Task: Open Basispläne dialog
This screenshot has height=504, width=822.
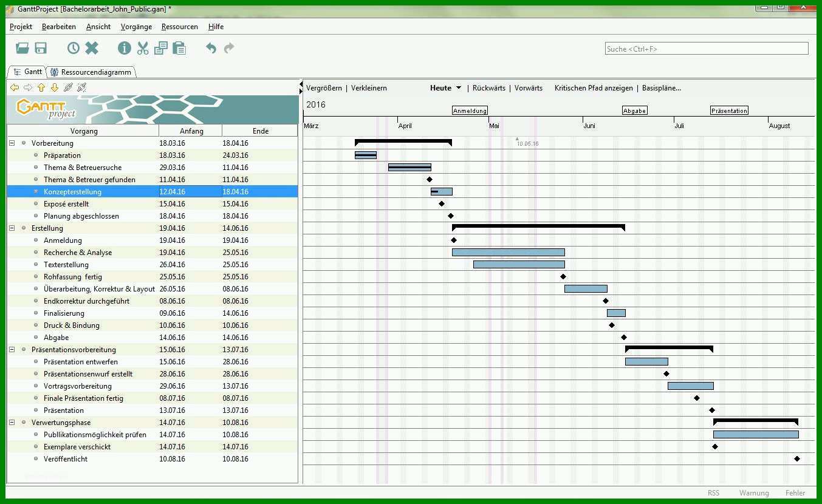Action: click(x=662, y=88)
